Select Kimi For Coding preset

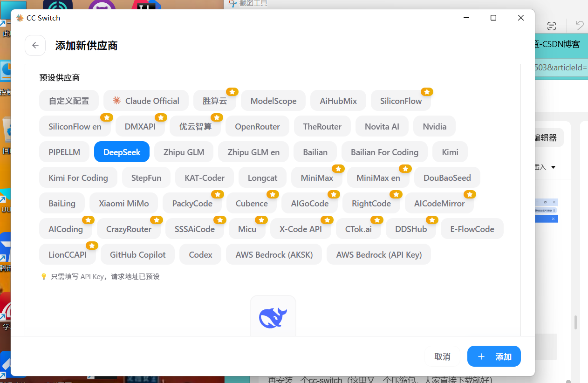[78, 178]
